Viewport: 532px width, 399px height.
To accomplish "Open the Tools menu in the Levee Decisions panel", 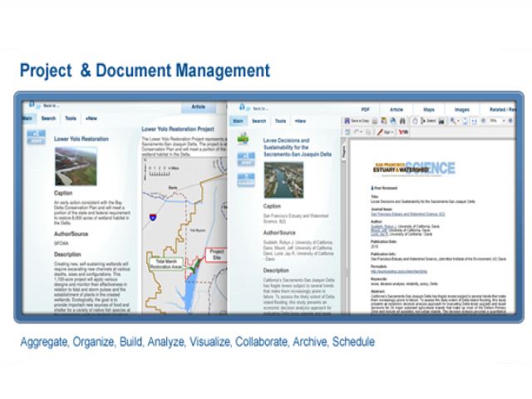I will coord(281,121).
